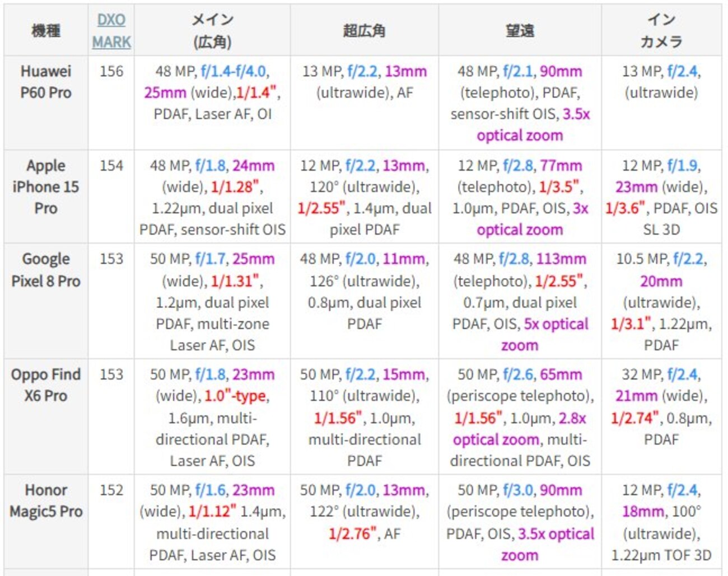Select Honor's red 1/1.12" sensor size
Screen dimensions: 728x576
click(x=212, y=512)
